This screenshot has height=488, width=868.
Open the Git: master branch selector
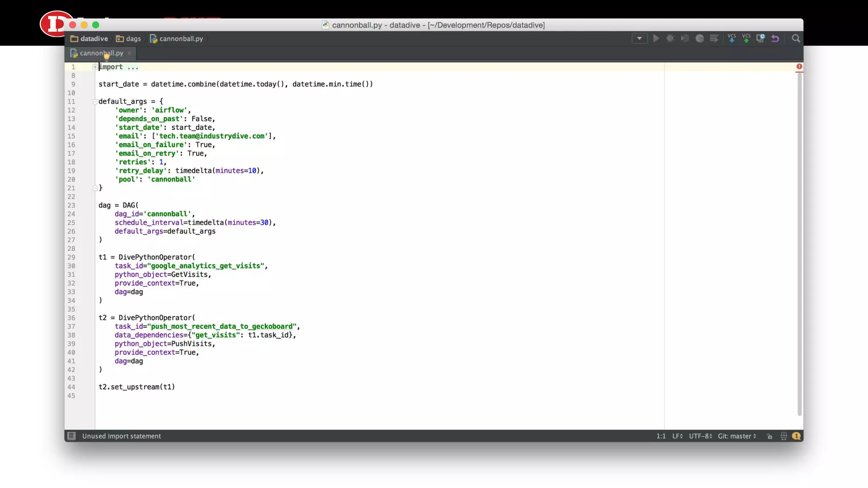pos(737,436)
